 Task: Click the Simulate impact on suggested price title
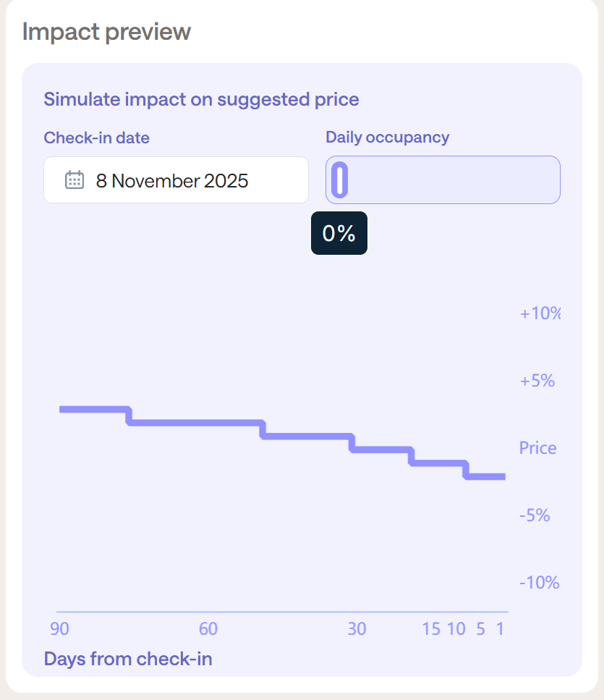(x=201, y=99)
